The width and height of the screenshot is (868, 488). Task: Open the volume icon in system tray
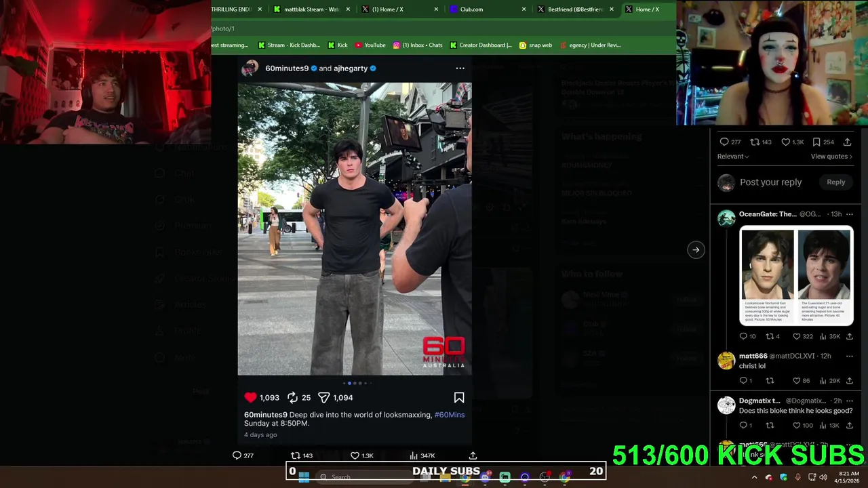tap(823, 477)
